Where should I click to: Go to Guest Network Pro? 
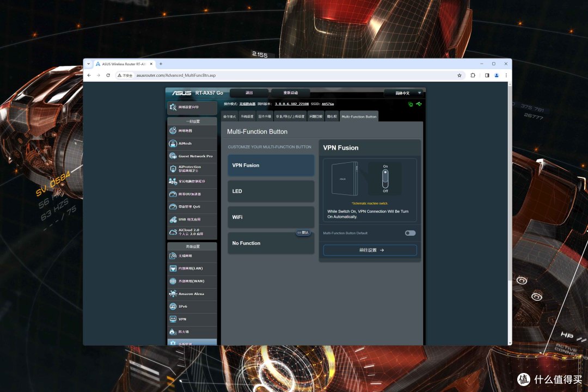coord(192,156)
